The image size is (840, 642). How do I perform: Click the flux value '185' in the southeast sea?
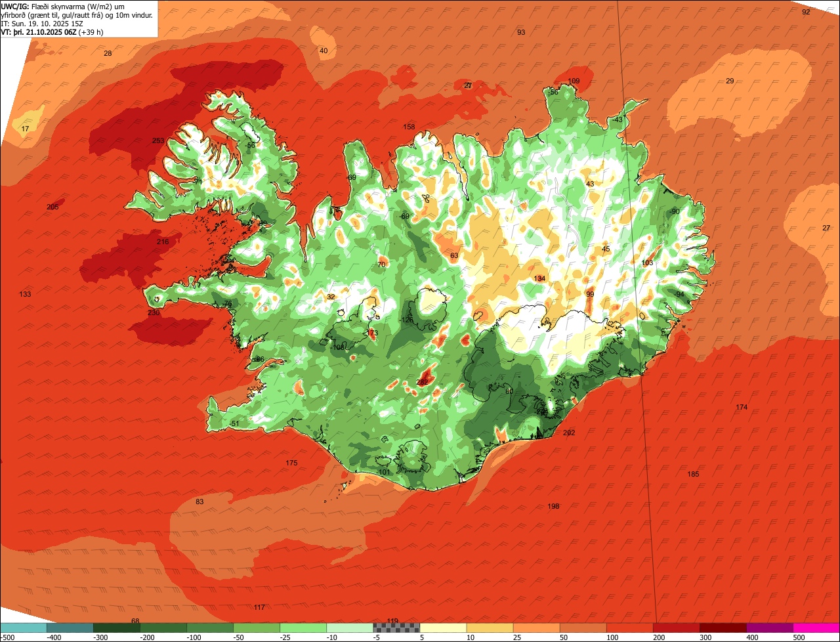coord(693,474)
